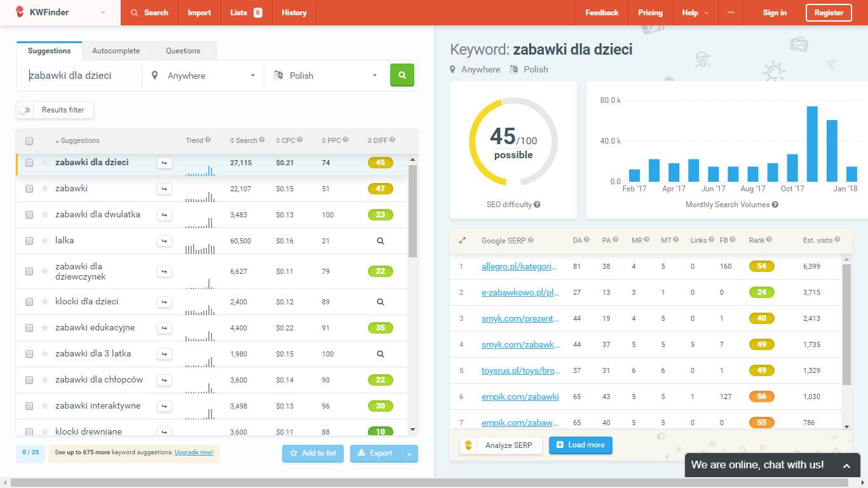Switch to the Autocomplete tab

116,51
